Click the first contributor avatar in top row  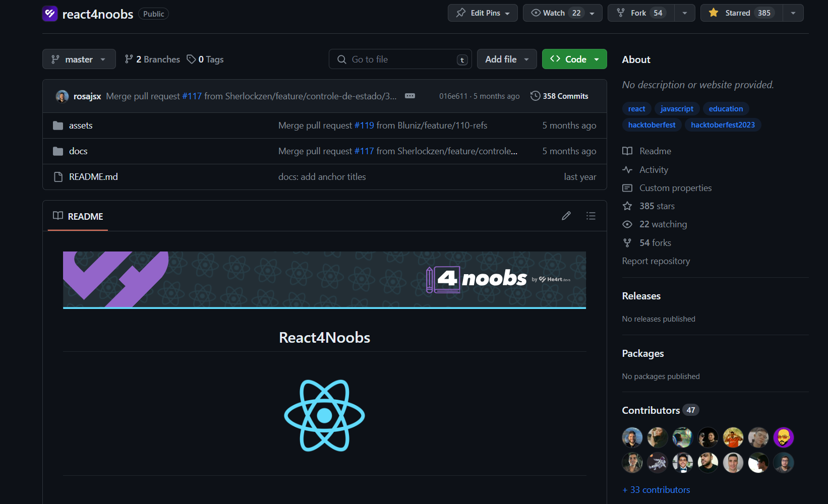(x=632, y=437)
